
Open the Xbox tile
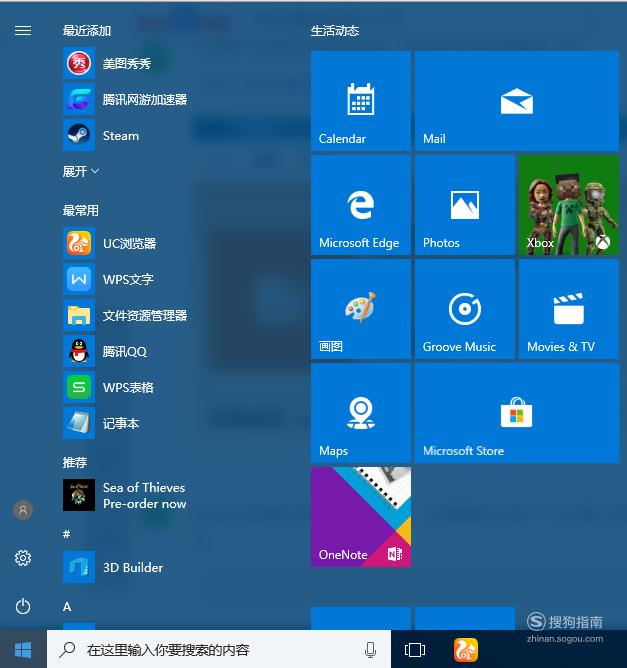(569, 205)
